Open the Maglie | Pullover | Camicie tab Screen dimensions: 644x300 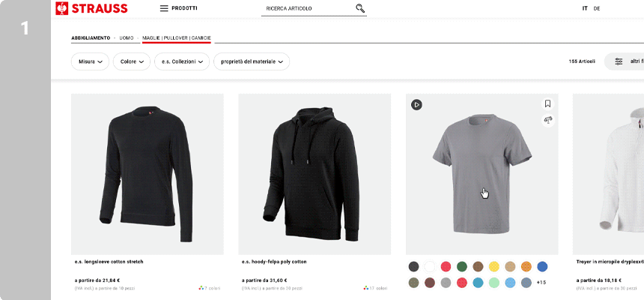point(176,37)
